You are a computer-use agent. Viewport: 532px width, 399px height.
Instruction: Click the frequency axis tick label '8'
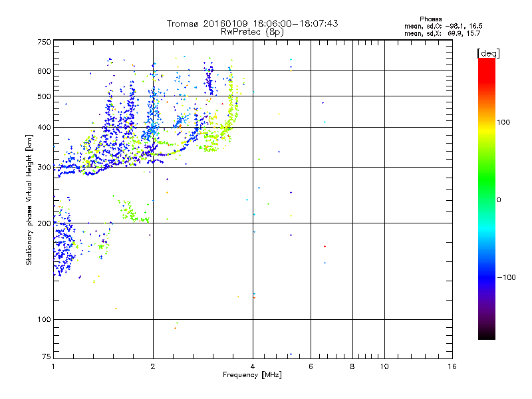point(352,366)
